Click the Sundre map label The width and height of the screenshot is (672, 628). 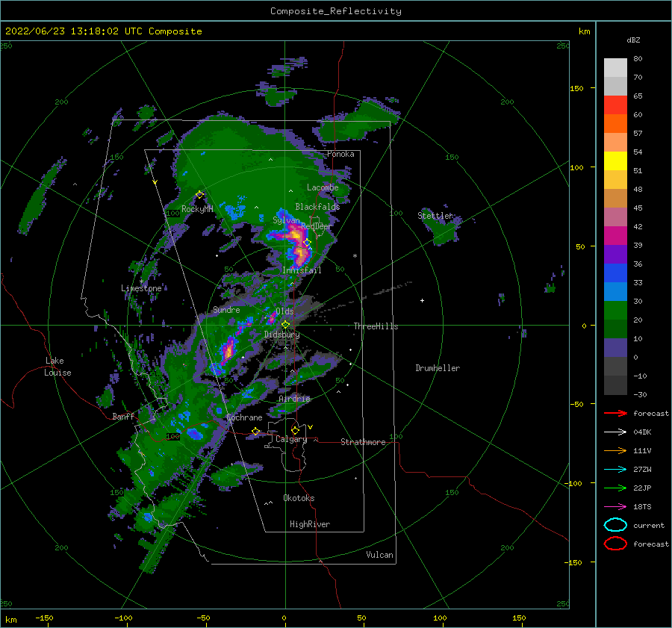pos(226,310)
